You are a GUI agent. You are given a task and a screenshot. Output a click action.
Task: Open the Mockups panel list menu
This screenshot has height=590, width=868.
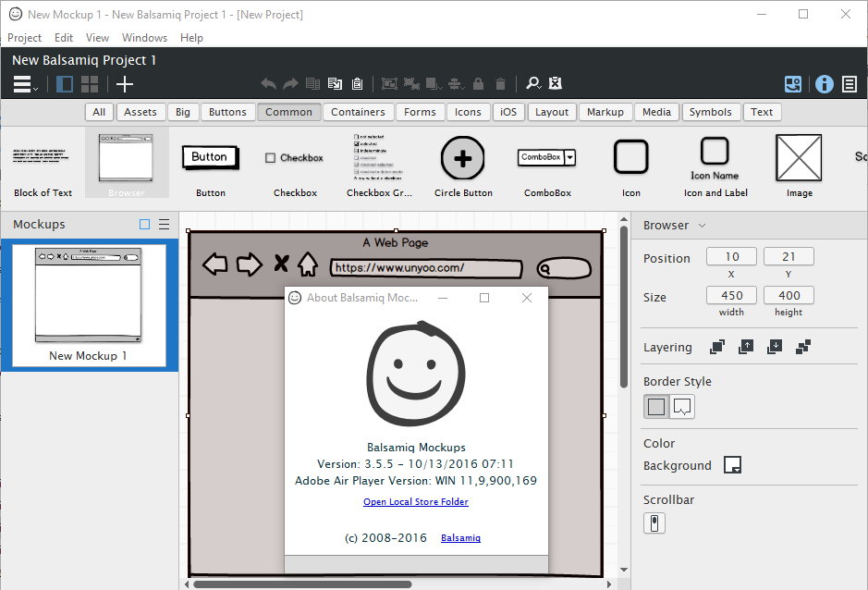pyautogui.click(x=164, y=225)
